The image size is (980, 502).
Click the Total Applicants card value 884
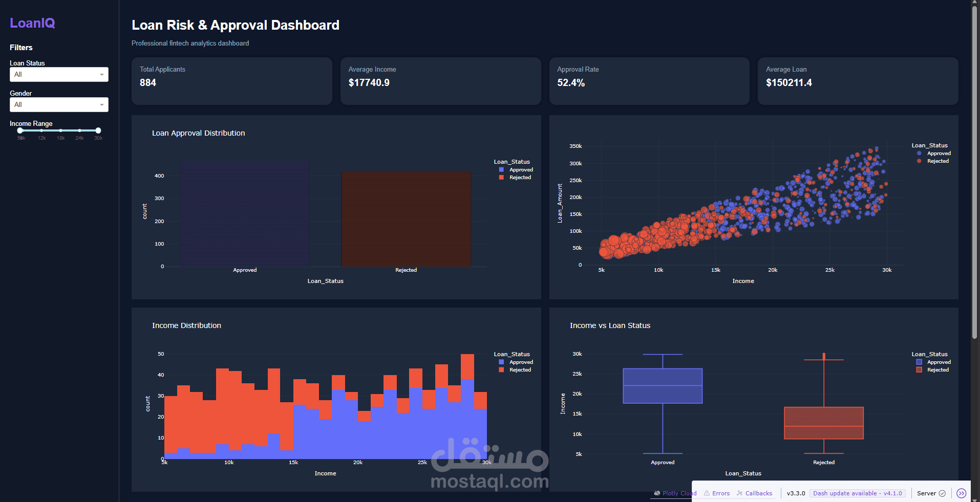click(148, 83)
